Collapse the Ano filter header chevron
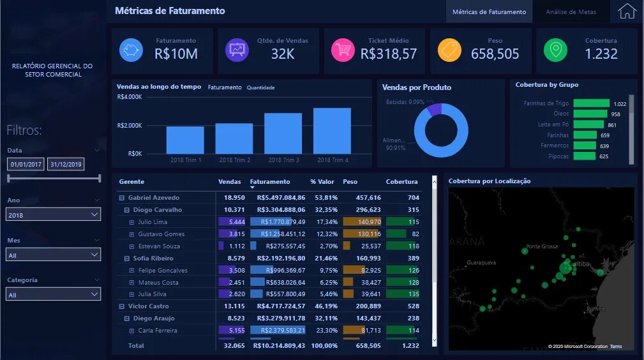Image resolution: width=644 pixels, height=360 pixels. point(97,200)
